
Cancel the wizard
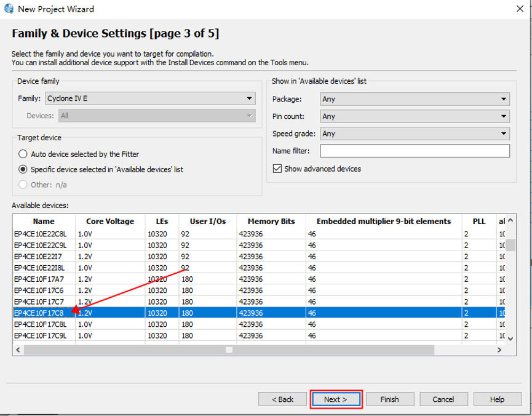click(443, 399)
